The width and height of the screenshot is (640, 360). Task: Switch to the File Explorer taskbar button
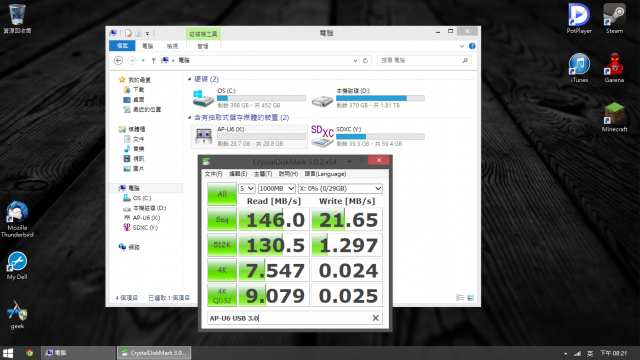click(78, 353)
